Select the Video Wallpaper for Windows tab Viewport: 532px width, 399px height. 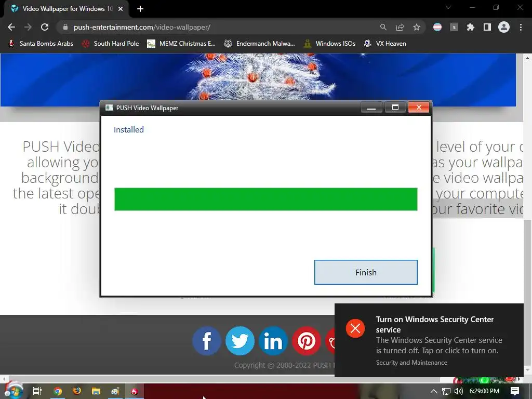click(67, 9)
